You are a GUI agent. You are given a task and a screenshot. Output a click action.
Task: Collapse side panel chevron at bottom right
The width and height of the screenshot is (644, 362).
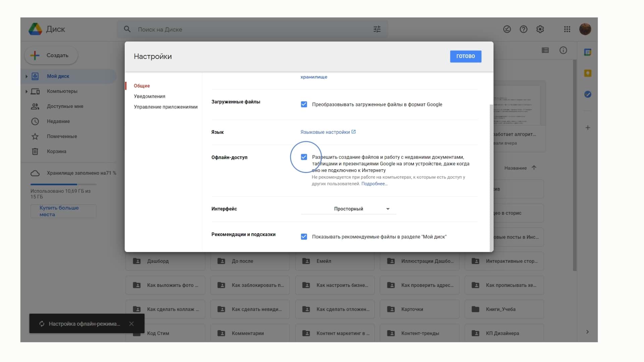click(x=587, y=332)
